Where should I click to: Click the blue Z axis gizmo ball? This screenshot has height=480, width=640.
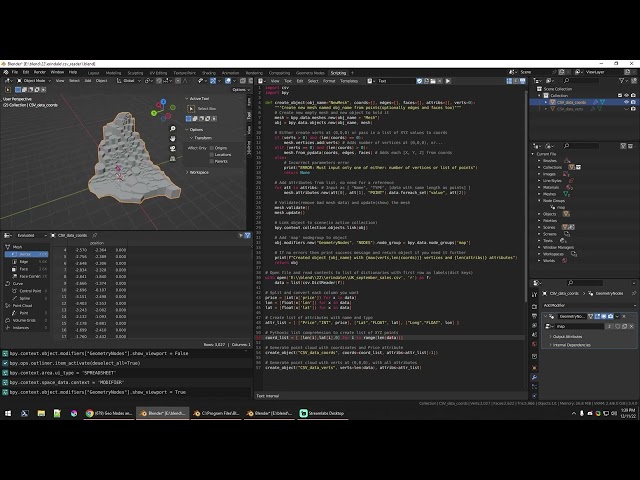point(163,101)
